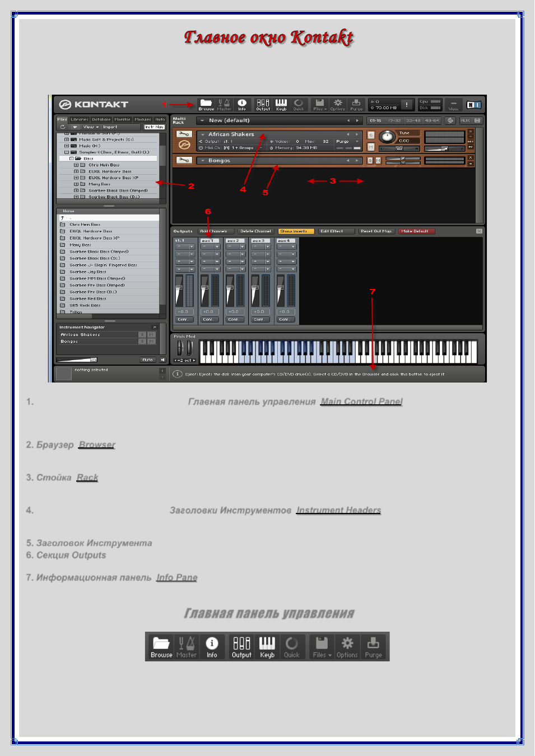
Task: Select Scarbee Red Bass in file list
Action: click(x=87, y=299)
